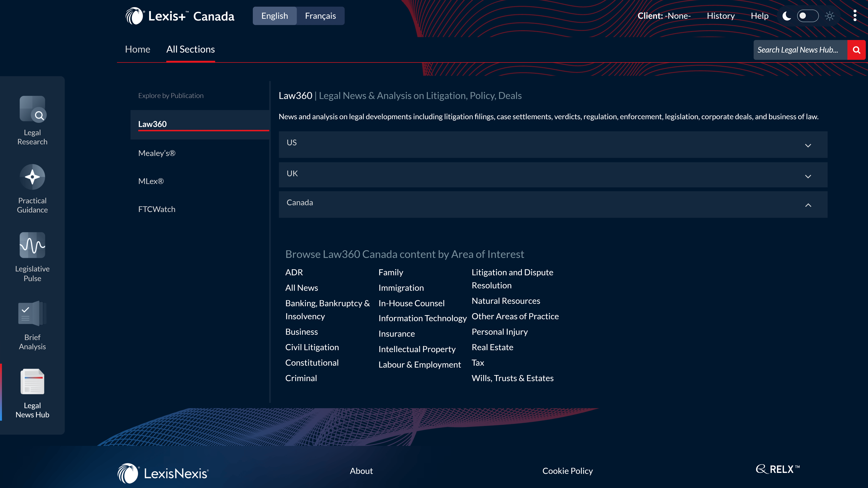The image size is (868, 488).
Task: Select MLex® in publication list
Action: coord(151,181)
